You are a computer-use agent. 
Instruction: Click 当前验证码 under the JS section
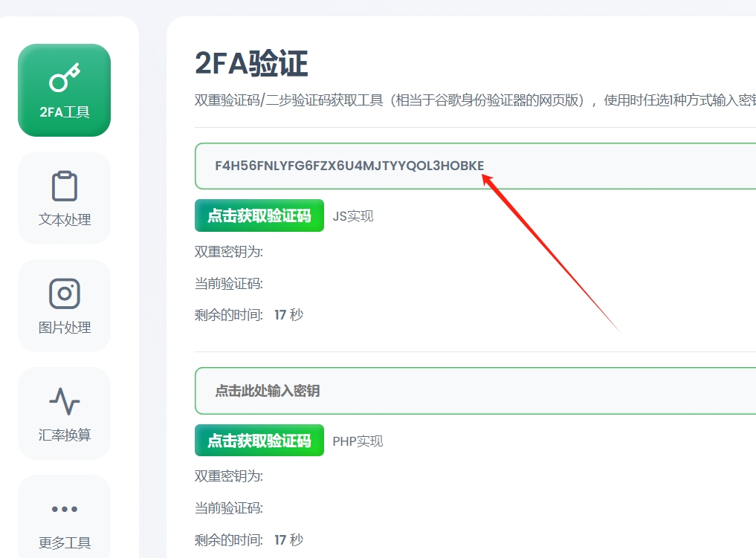[x=229, y=284]
